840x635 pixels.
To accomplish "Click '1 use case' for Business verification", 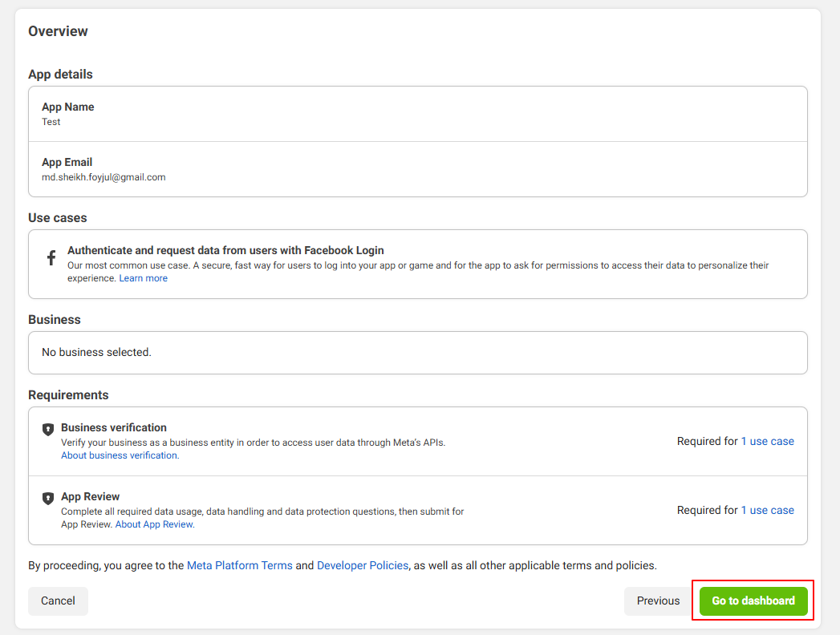I will click(x=767, y=441).
